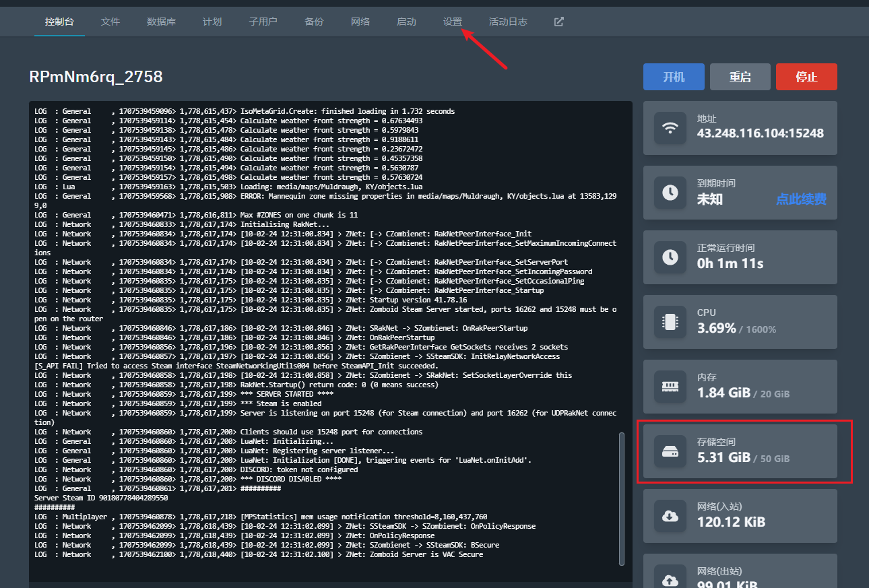869x588 pixels.
Task: Select the 活动日志 tab
Action: [x=508, y=22]
